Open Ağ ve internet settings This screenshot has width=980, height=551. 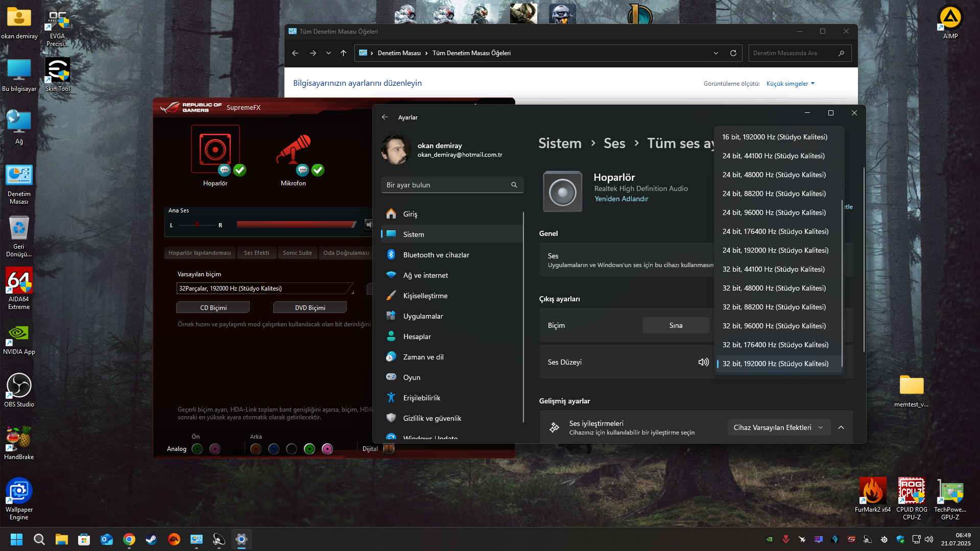pos(452,275)
